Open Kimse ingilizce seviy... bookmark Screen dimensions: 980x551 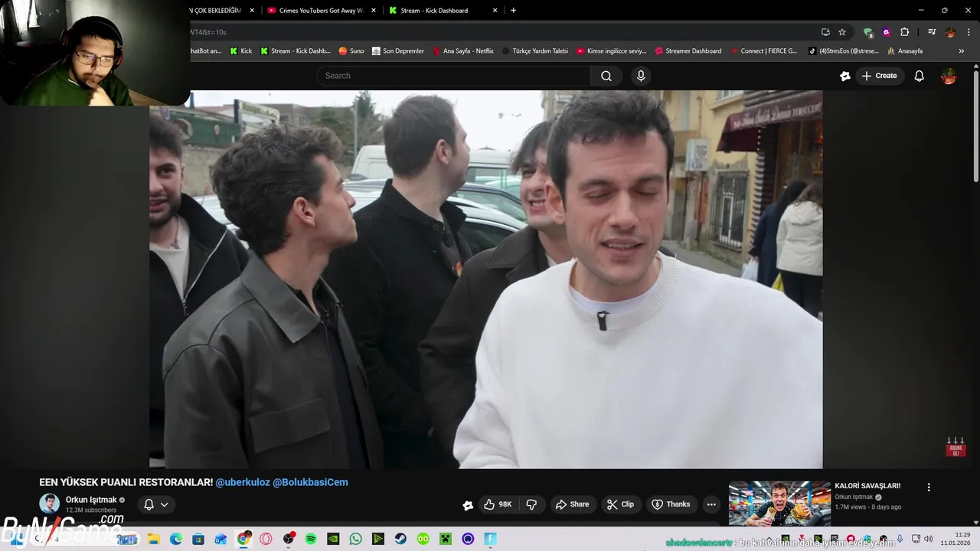click(x=611, y=51)
